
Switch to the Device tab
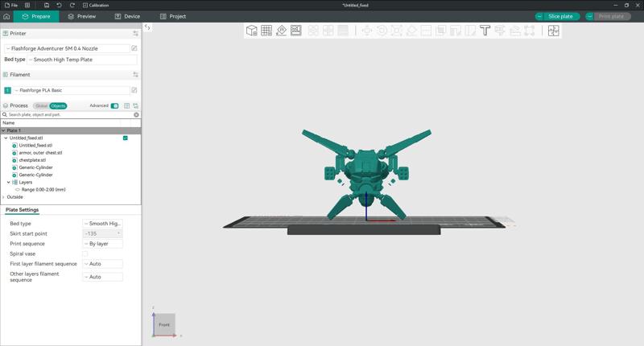point(127,16)
